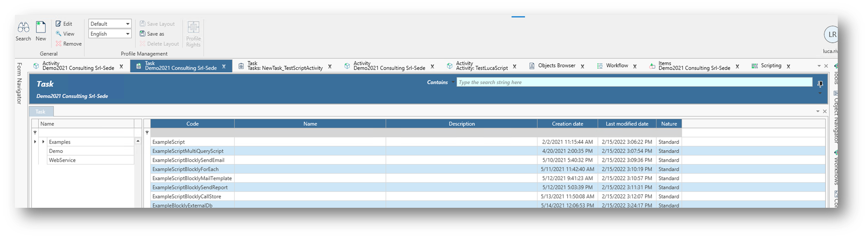Open the Contains search filter dropdown
Viewport: 868px width, 238px height.
click(x=453, y=83)
